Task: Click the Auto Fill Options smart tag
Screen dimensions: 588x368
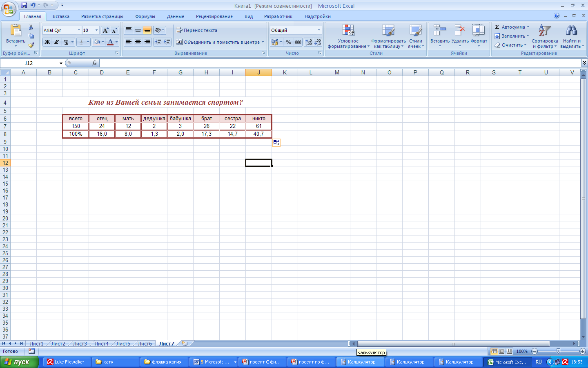Action: click(276, 143)
